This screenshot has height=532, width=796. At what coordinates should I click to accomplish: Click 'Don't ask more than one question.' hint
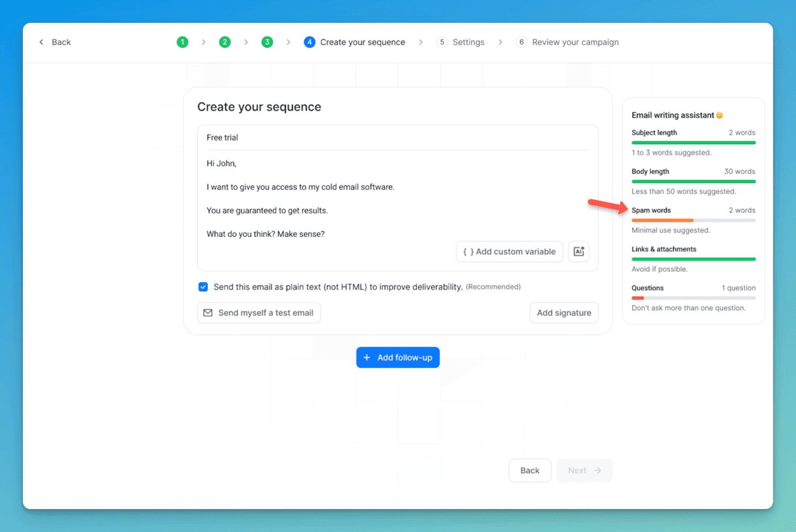point(688,308)
